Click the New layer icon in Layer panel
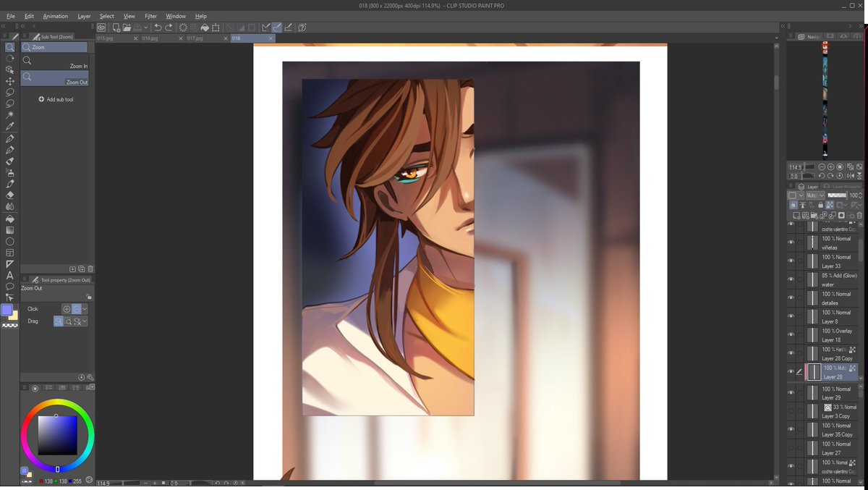Image resolution: width=868 pixels, height=490 pixels. 796,215
